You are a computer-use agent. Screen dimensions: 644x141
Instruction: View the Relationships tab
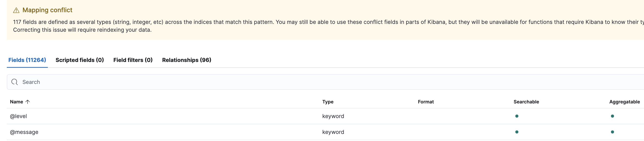(186, 60)
